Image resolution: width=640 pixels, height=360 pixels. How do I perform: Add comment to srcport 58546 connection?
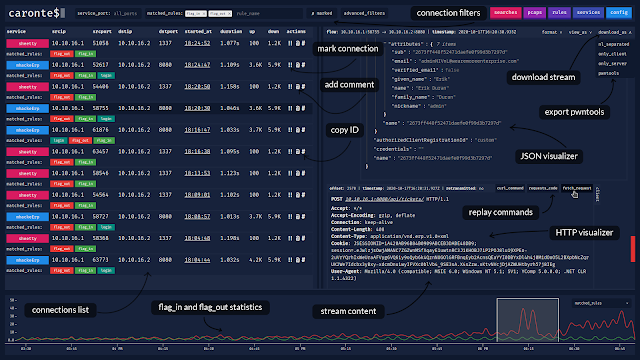(298, 173)
